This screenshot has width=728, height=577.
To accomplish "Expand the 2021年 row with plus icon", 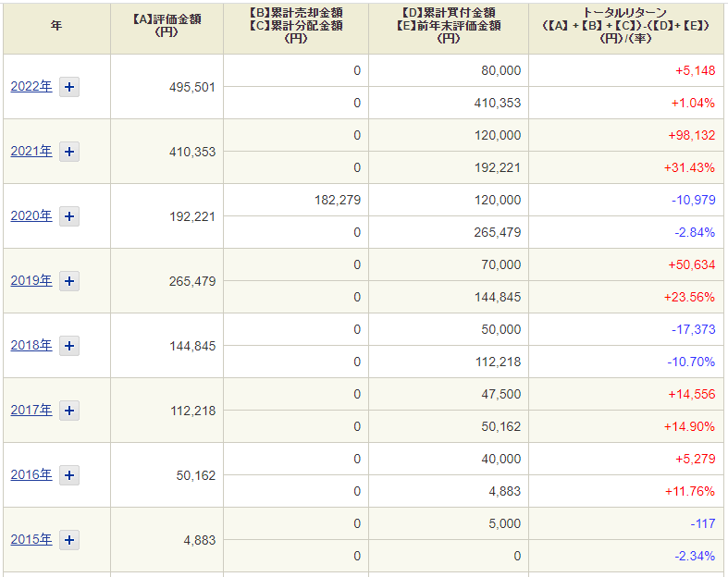I will [69, 152].
